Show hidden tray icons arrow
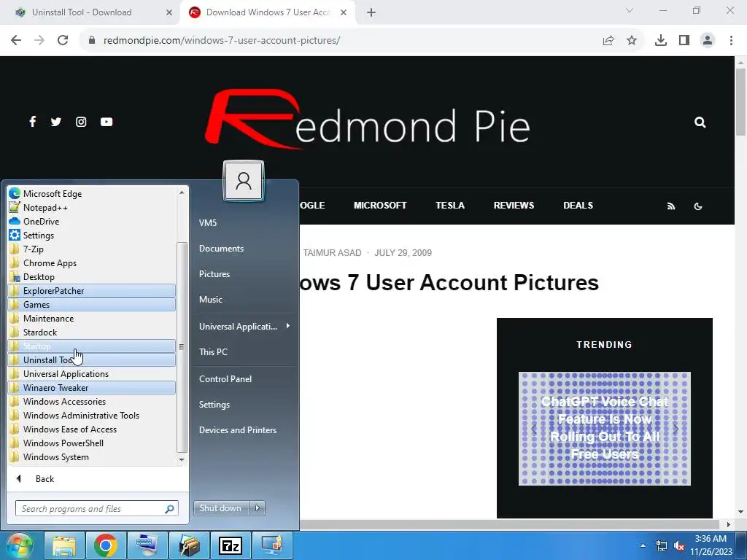This screenshot has height=560, width=747. pyautogui.click(x=643, y=545)
